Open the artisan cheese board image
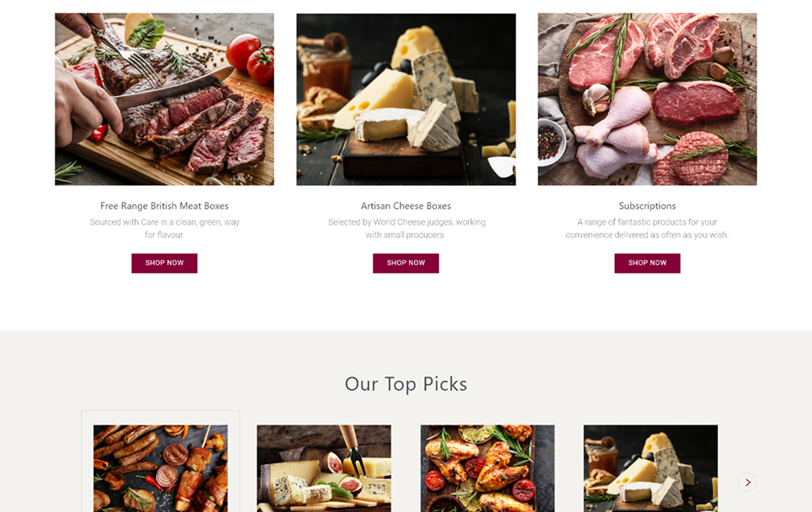Image resolution: width=812 pixels, height=512 pixels. [406, 99]
